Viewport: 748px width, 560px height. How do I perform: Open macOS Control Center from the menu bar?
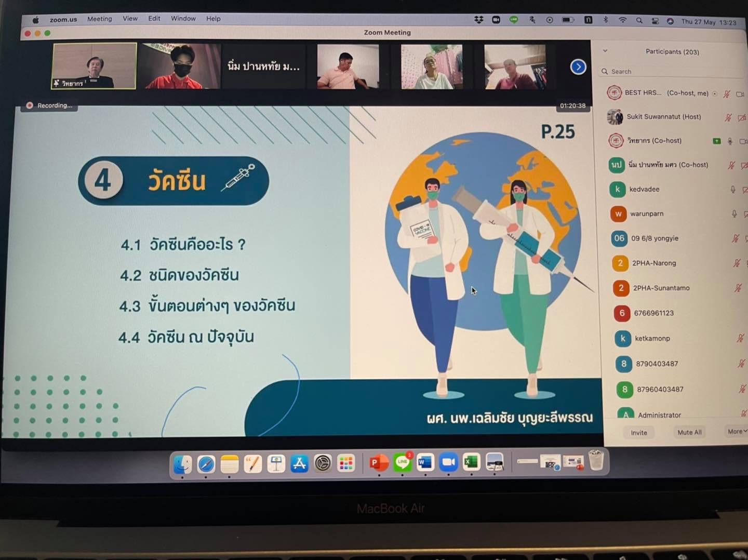point(655,21)
